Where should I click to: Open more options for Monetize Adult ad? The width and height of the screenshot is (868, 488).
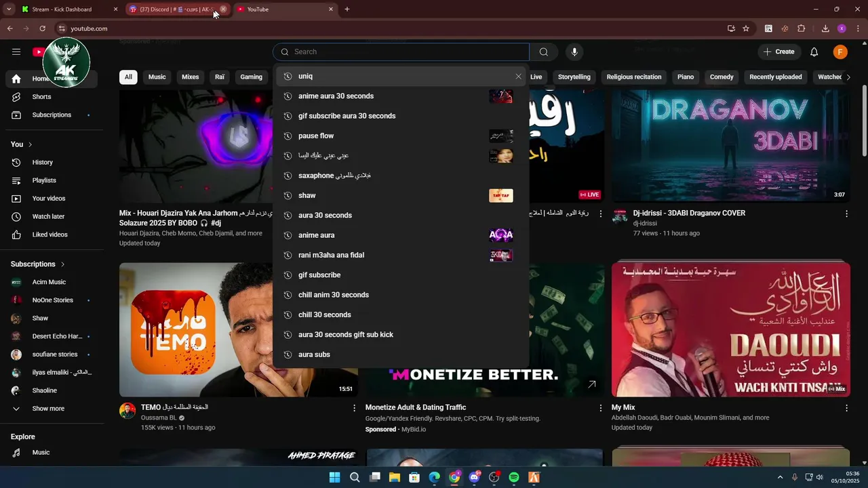(600, 408)
